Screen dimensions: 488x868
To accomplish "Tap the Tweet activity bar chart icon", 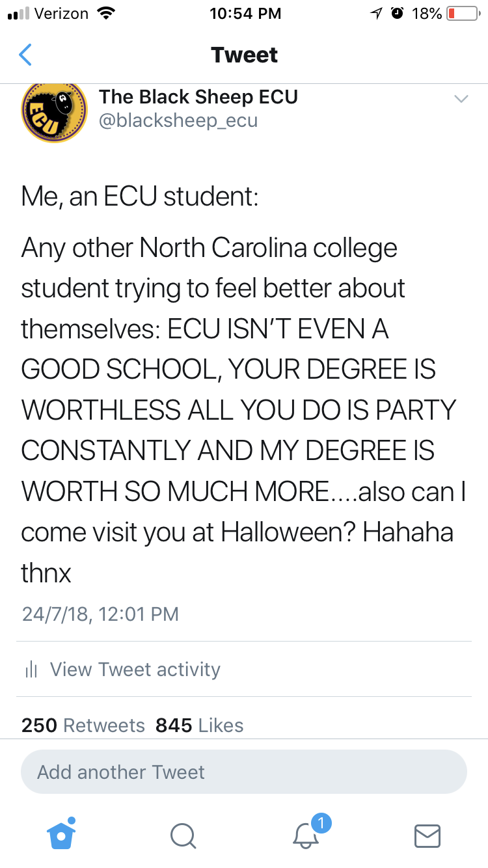I will 30,669.
